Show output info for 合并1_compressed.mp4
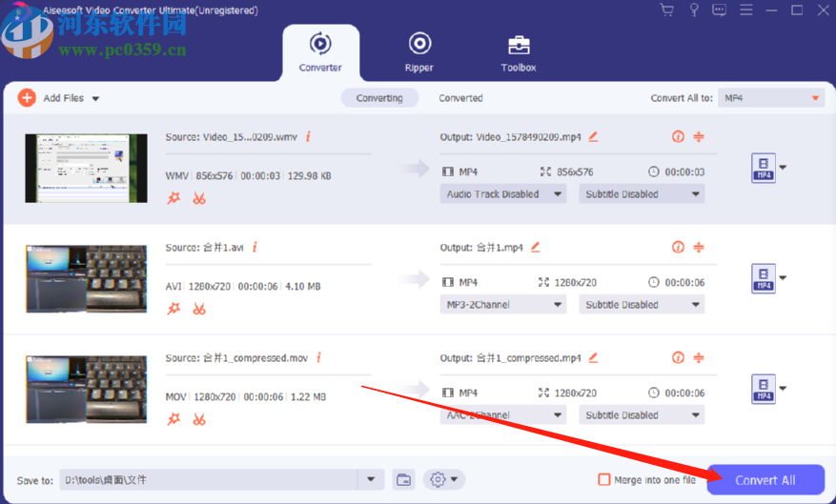Image resolution: width=836 pixels, height=504 pixels. coord(678,357)
